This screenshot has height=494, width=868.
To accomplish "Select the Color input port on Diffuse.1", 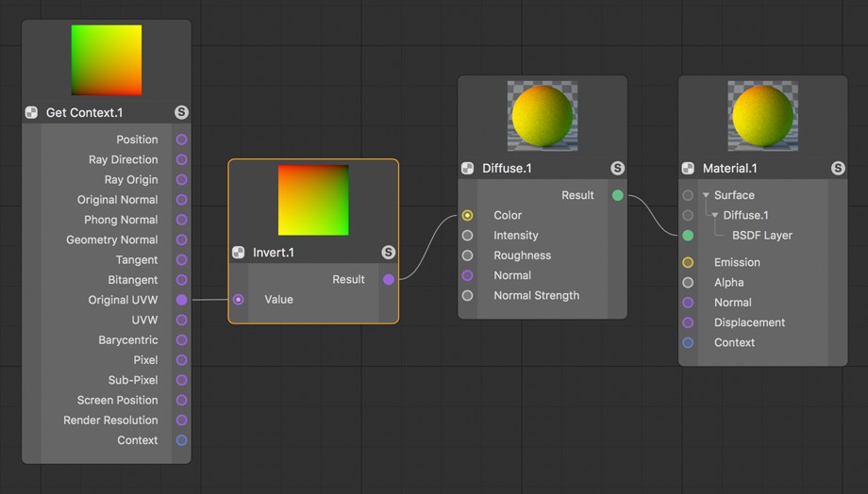I will [x=468, y=215].
